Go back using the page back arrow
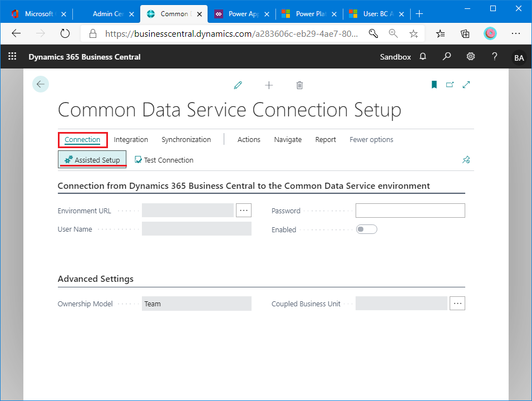The height and width of the screenshot is (401, 532). pyautogui.click(x=41, y=84)
